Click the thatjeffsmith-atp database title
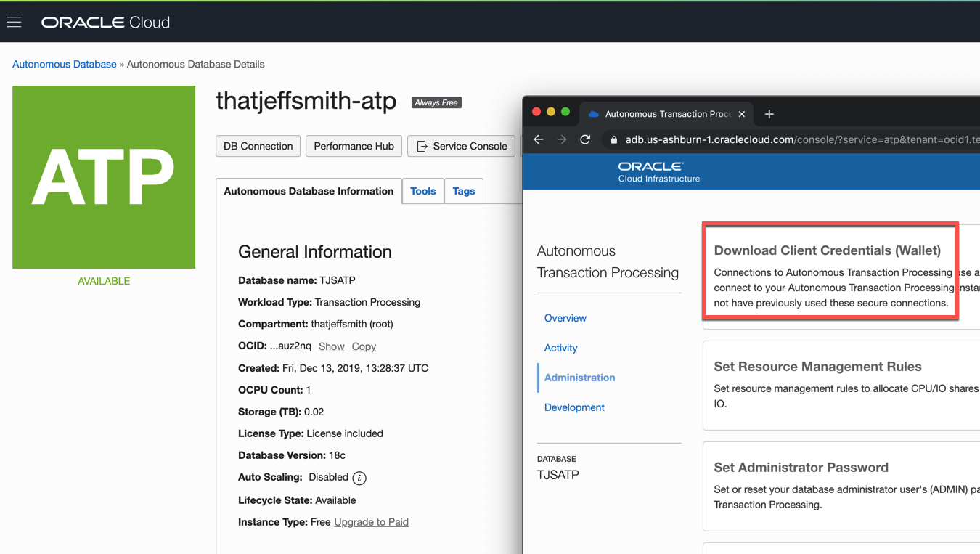Image resolution: width=980 pixels, height=554 pixels. (306, 100)
